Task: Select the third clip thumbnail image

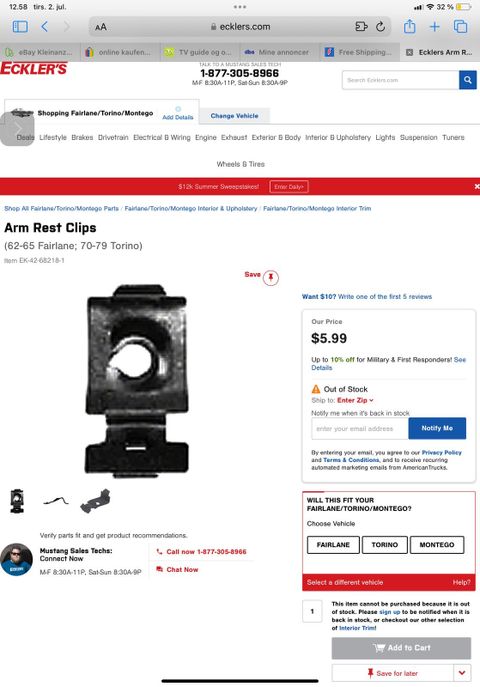Action: click(95, 501)
